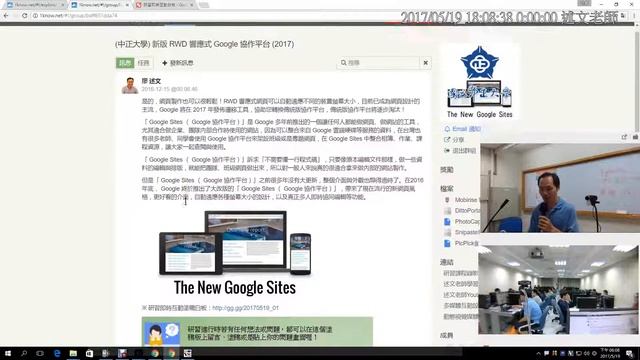Click the PicPick document file icon
This screenshot has width=640, height=360.
point(447,243)
